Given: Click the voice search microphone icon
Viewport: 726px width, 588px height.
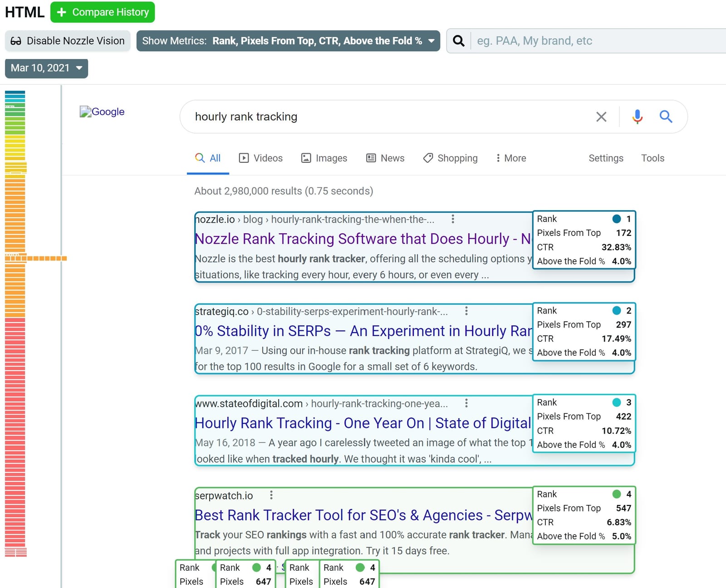Looking at the screenshot, I should 637,117.
